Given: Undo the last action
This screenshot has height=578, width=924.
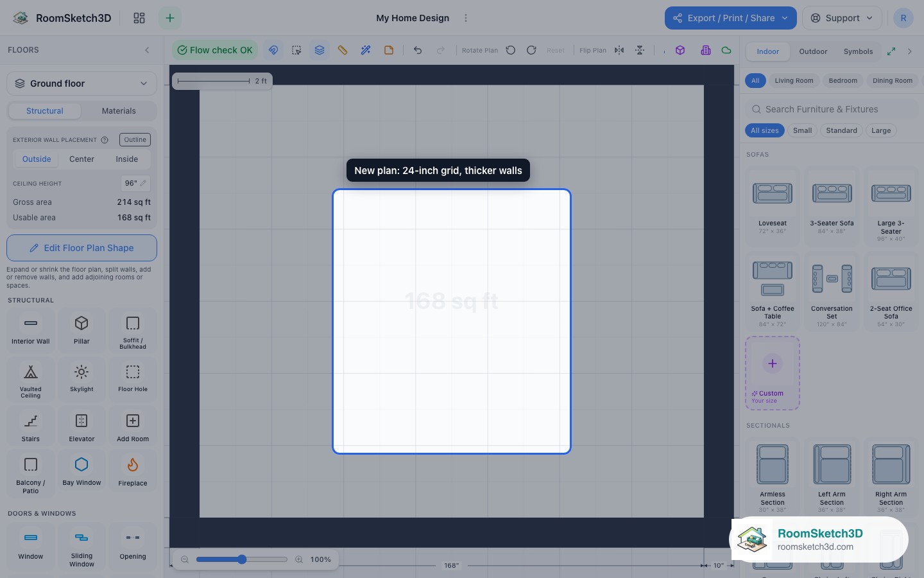Looking at the screenshot, I should pyautogui.click(x=418, y=50).
